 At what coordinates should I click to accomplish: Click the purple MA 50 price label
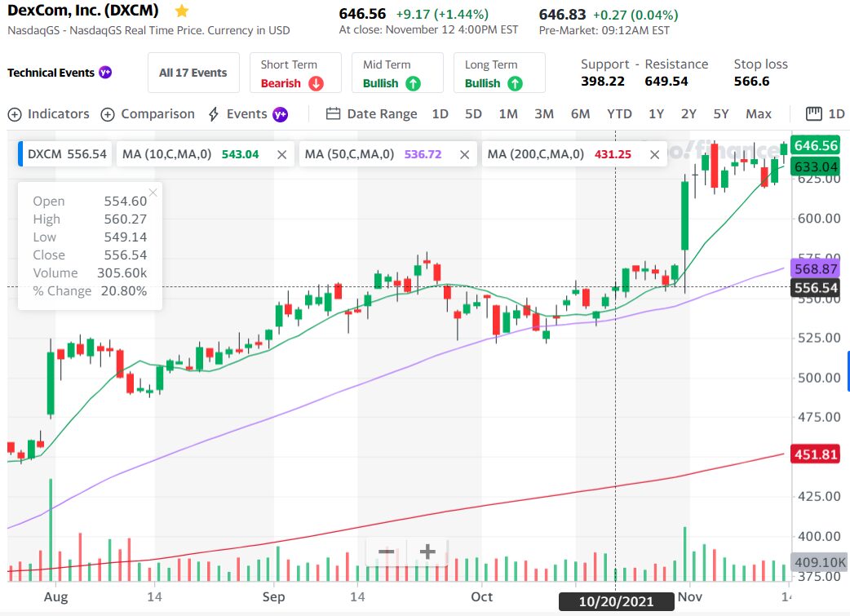click(816, 268)
